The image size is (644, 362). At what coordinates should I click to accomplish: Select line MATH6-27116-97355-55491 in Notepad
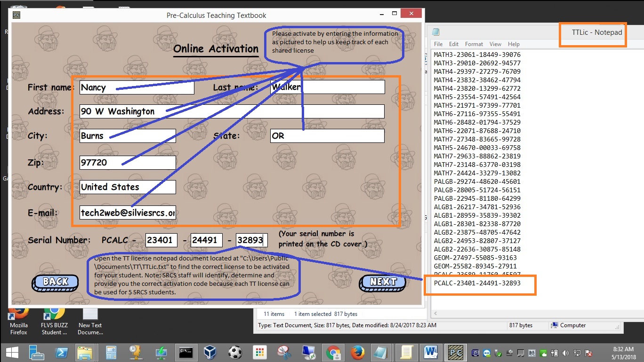tap(477, 114)
